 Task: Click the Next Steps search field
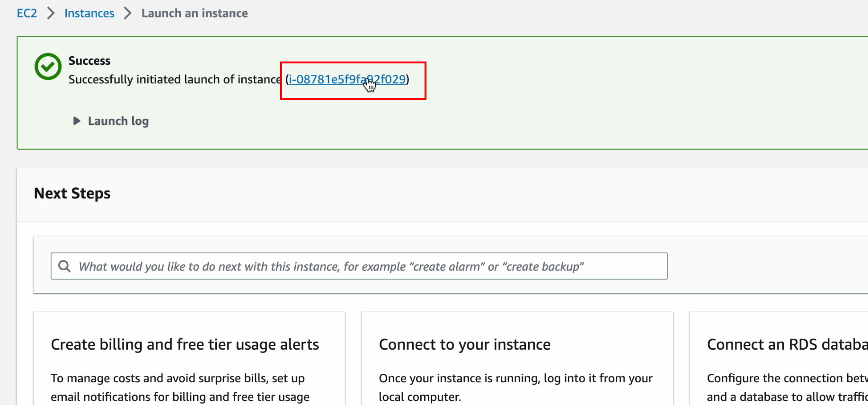(x=359, y=266)
